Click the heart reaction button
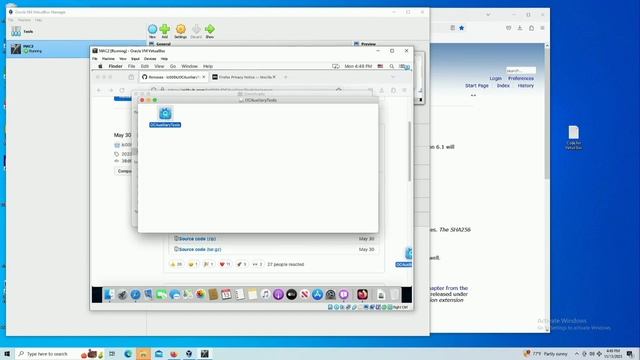 [225, 264]
